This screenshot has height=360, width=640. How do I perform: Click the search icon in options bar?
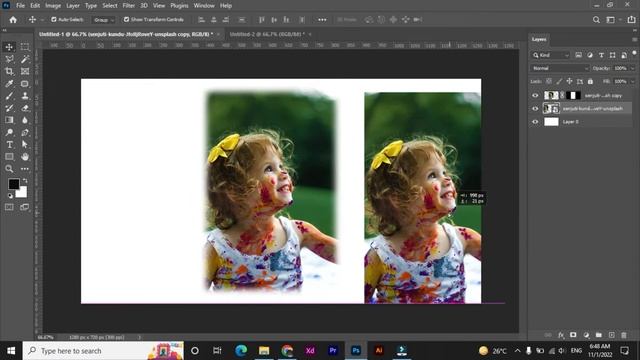pyautogui.click(x=596, y=20)
